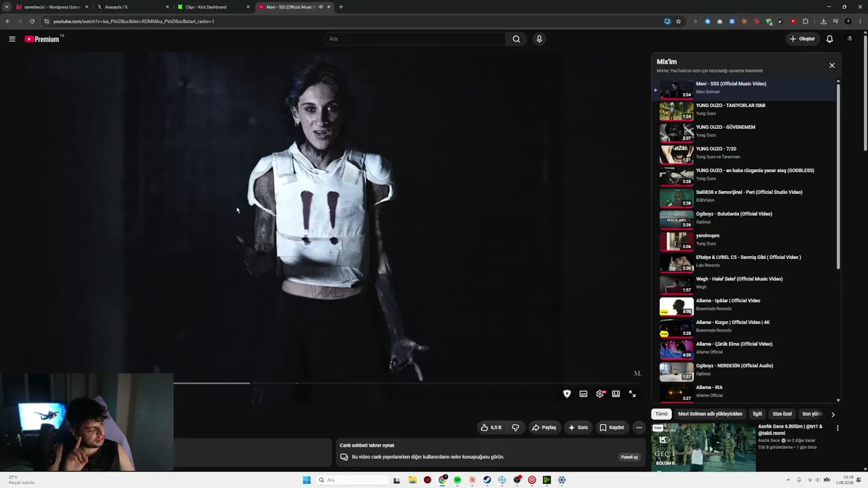Open Chrome extensions puzzle menu
Image resolution: width=868 pixels, height=488 pixels.
coord(806,21)
